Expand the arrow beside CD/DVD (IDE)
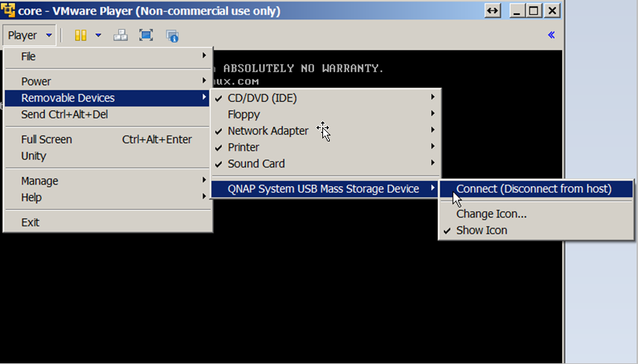This screenshot has height=364, width=638. coord(433,98)
